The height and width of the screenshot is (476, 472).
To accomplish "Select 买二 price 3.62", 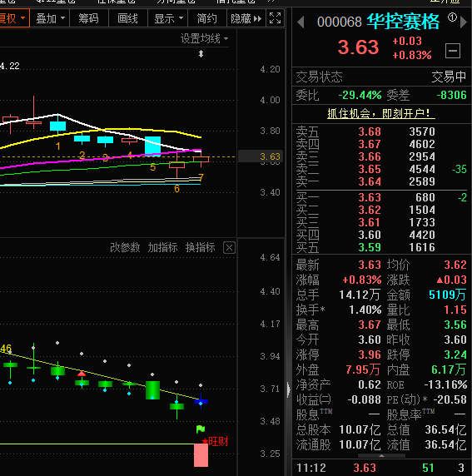I will 370,210.
